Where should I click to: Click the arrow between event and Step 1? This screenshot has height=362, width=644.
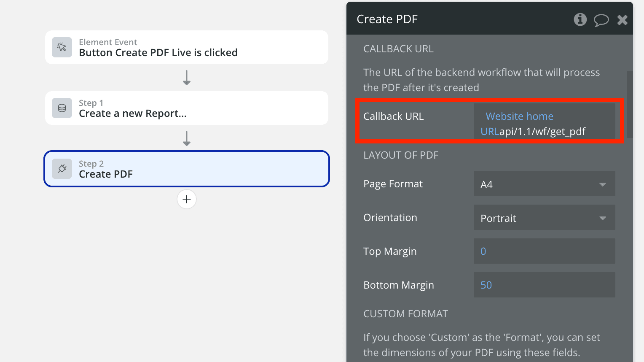coord(187,78)
